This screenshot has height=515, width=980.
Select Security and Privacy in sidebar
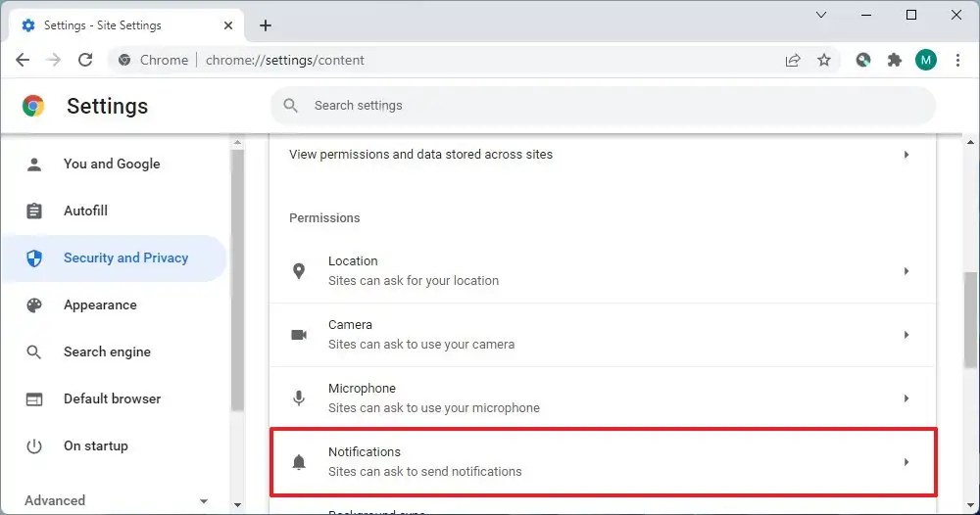click(115, 257)
